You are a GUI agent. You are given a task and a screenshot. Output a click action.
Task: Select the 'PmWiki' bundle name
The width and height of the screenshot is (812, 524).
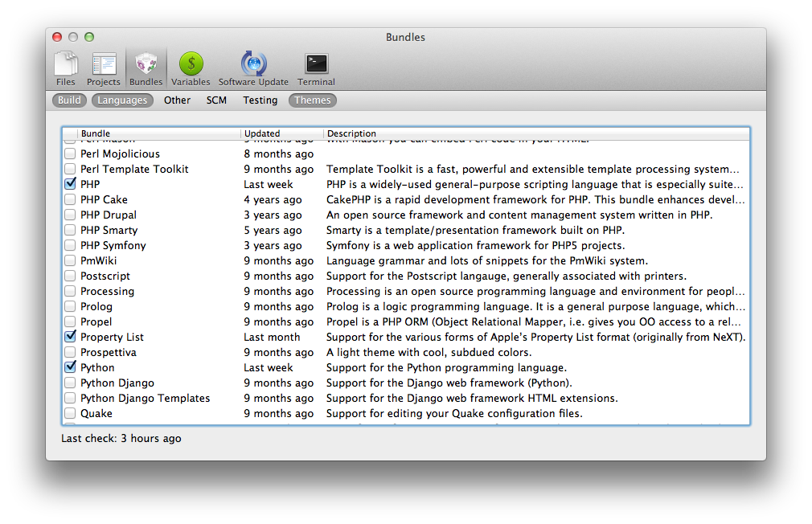pos(98,260)
